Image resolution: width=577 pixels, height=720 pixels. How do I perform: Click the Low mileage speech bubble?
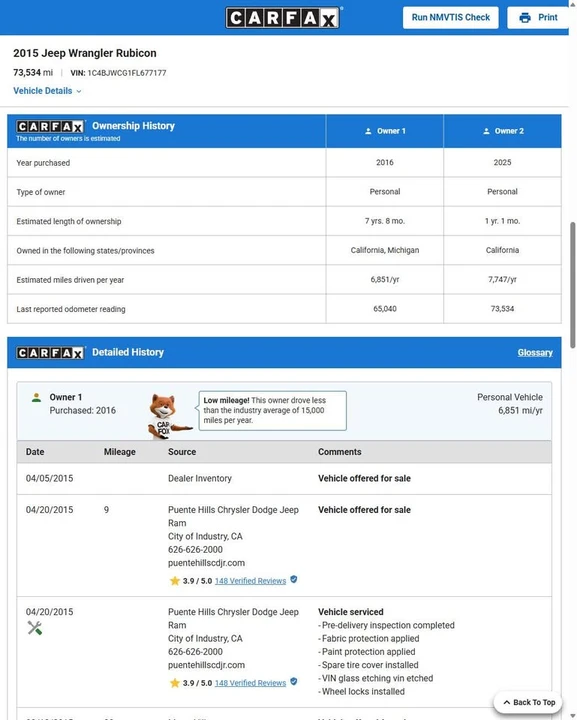point(273,411)
